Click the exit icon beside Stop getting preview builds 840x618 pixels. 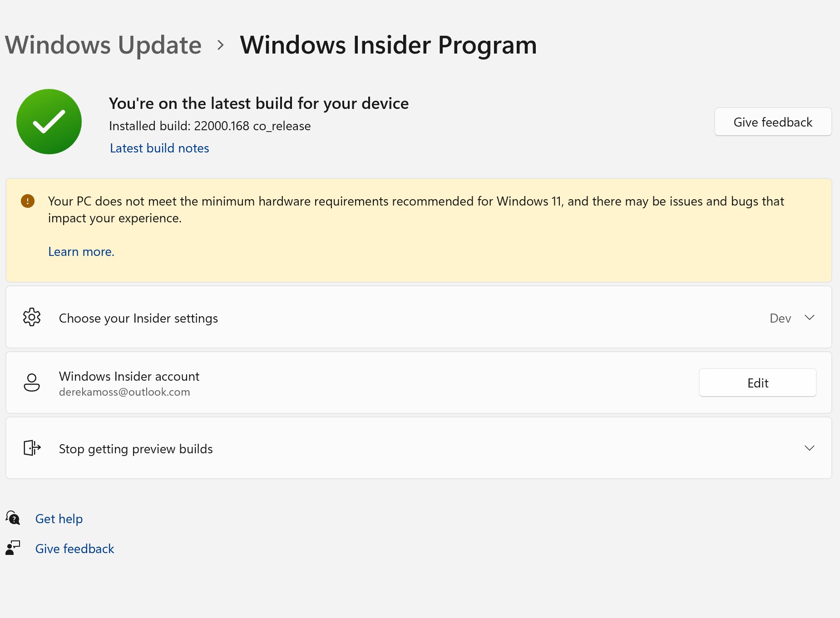click(x=32, y=448)
